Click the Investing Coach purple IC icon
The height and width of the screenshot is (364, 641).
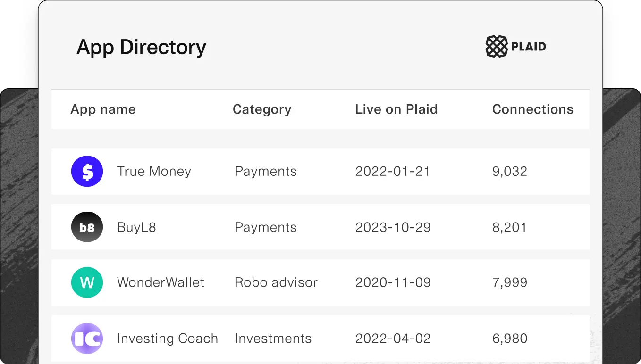(x=87, y=339)
